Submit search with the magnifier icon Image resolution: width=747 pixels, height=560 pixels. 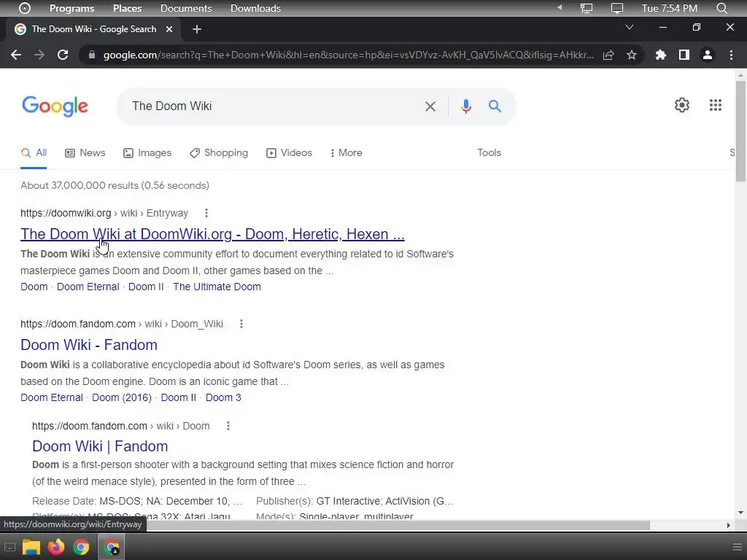495,106
